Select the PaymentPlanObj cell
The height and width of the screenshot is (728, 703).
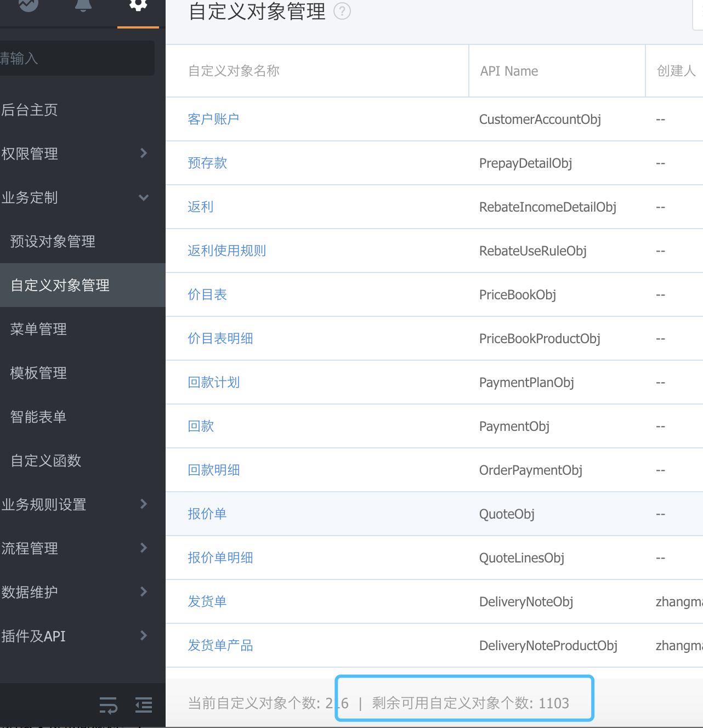pyautogui.click(x=527, y=383)
